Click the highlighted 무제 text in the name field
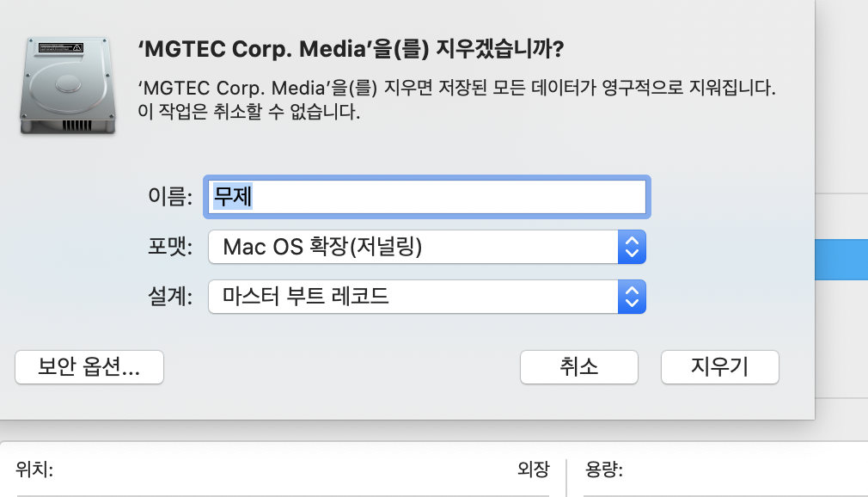The height and width of the screenshot is (497, 868). 233,196
